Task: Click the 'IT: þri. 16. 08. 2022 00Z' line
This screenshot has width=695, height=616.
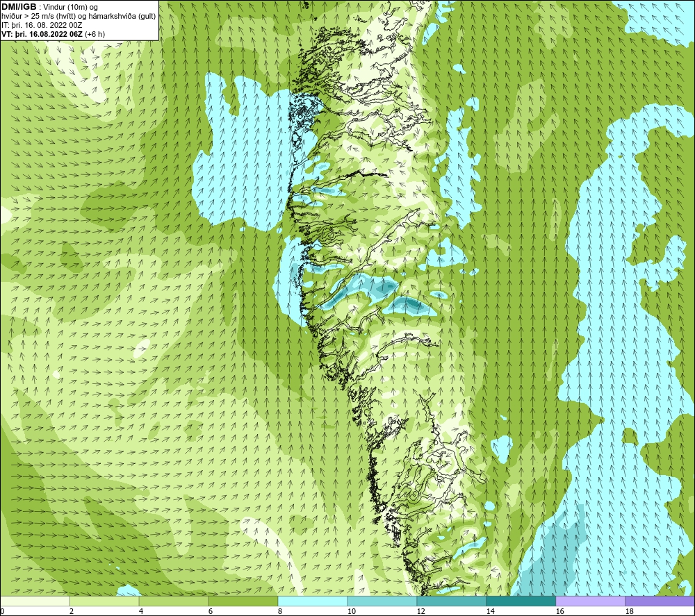Action: (x=42, y=25)
